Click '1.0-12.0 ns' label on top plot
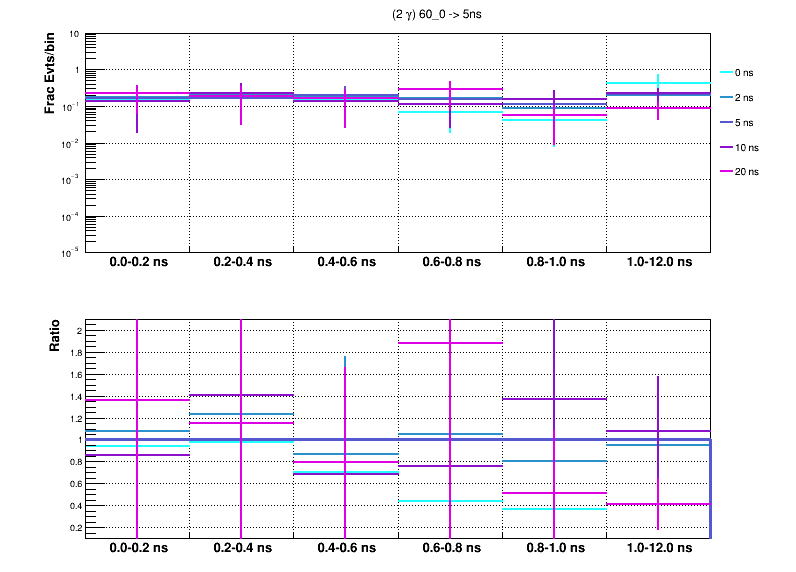This screenshot has height=572, width=796. pyautogui.click(x=658, y=263)
